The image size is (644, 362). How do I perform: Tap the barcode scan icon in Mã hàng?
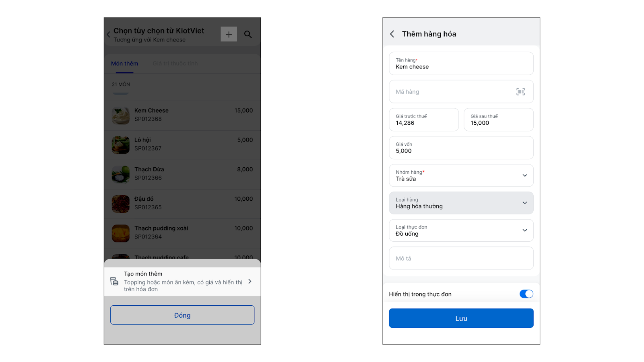(520, 92)
